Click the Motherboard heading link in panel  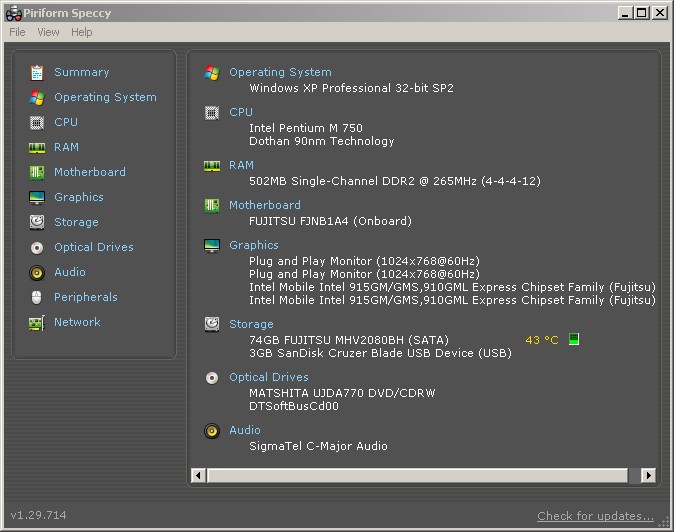click(x=265, y=205)
